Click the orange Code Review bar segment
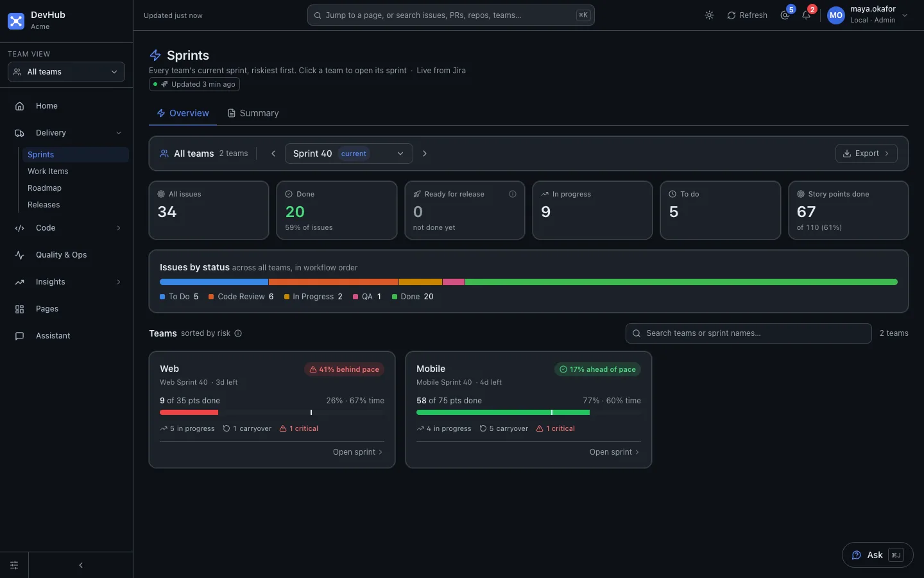This screenshot has width=924, height=578. coord(334,282)
